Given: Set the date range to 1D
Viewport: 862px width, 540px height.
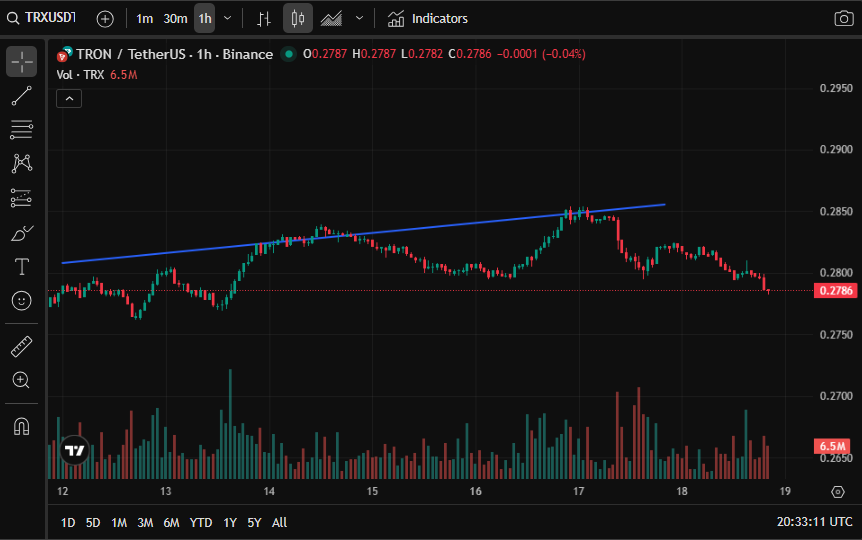Looking at the screenshot, I should click(68, 522).
